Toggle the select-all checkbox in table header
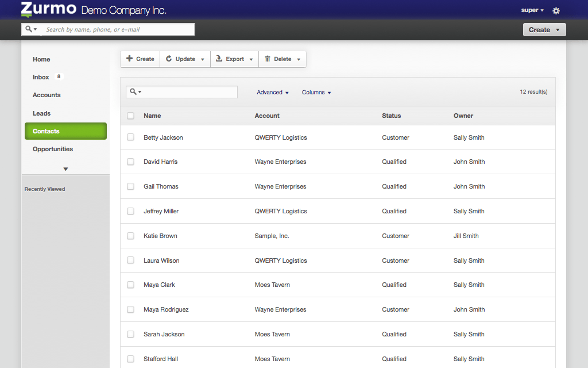The image size is (588, 368). 130,116
